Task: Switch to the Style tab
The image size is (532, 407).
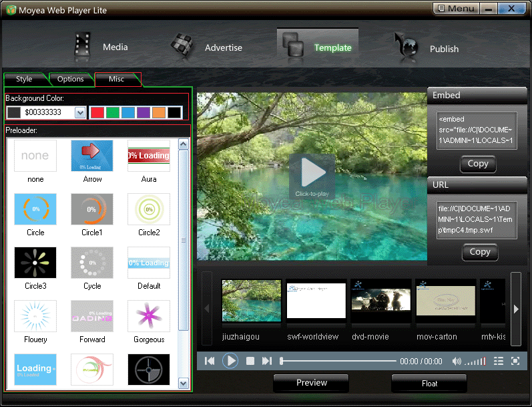Action: click(x=25, y=79)
